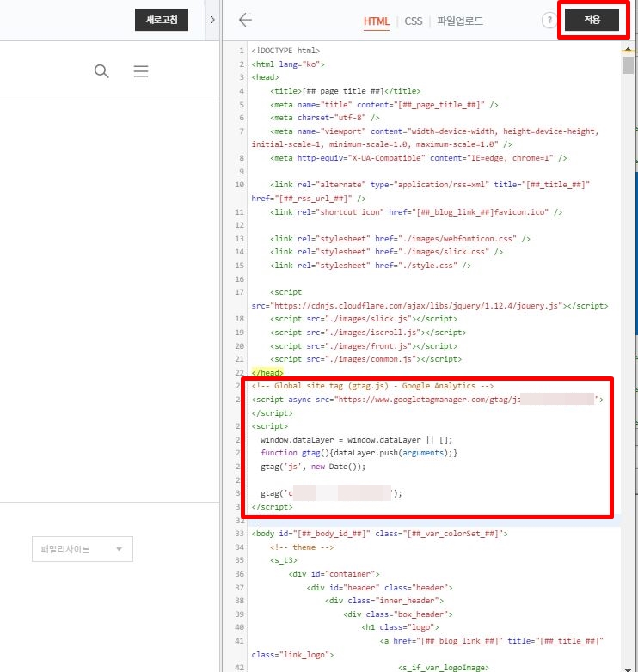The height and width of the screenshot is (672, 638).
Task: Click the front.js script line
Action: click(364, 345)
